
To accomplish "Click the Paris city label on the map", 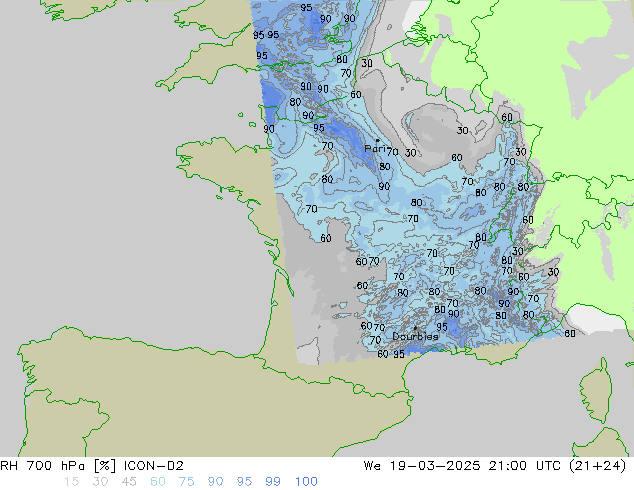I will pyautogui.click(x=375, y=149).
